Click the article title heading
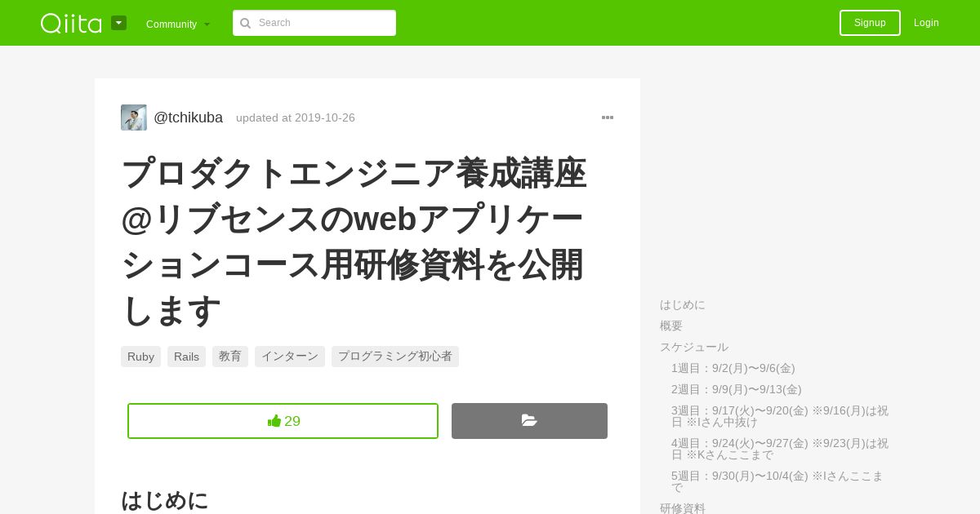Viewport: 980px width, 514px height. 354,241
